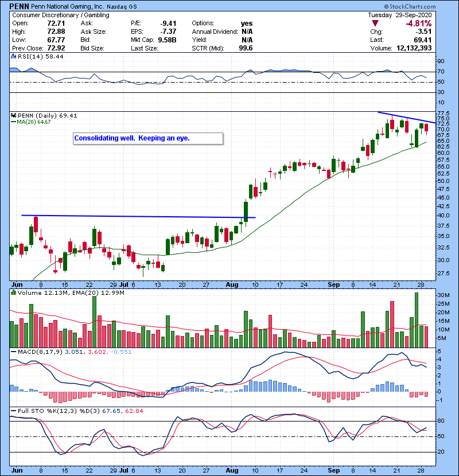
Task: Click the RSI(14) 58.44 legend label
Action: tap(41, 56)
